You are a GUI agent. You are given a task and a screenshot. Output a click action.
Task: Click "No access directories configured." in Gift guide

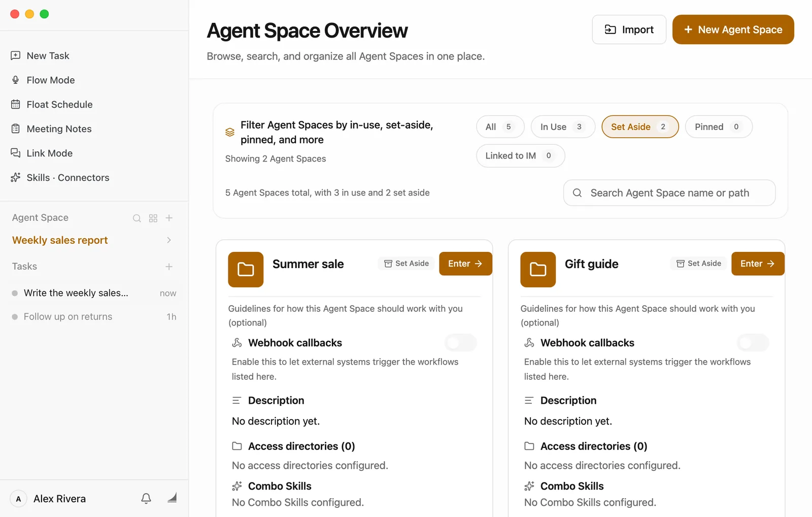coord(602,466)
